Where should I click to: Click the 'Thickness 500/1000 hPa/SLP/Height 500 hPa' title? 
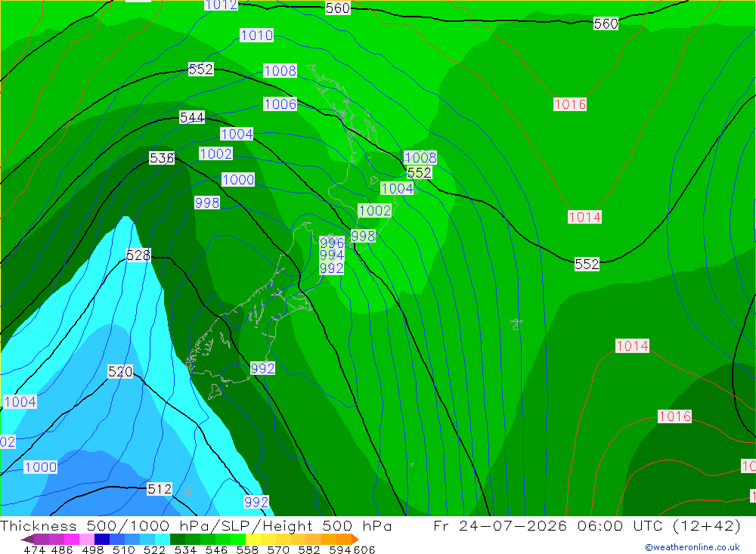click(x=196, y=525)
